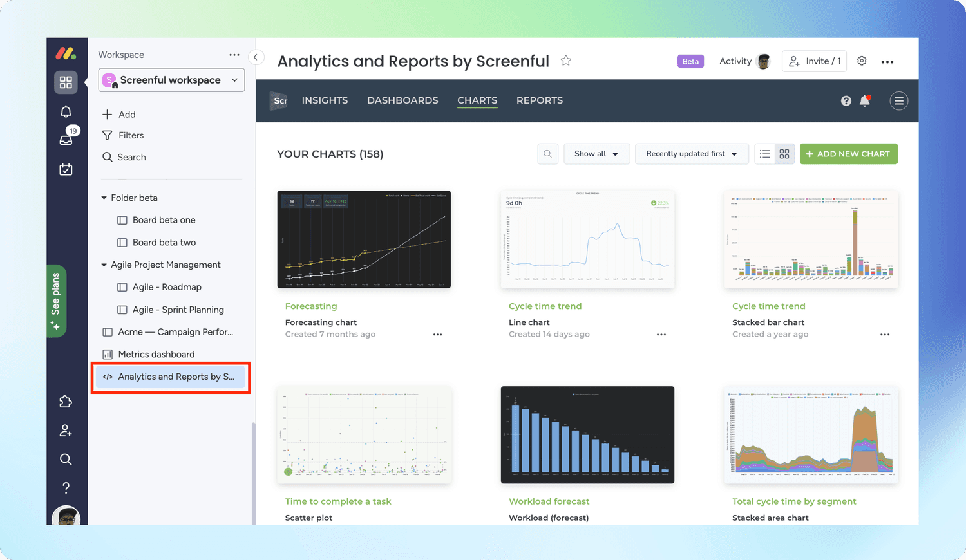Click the invite members person-plus icon in rail
966x560 pixels.
(x=66, y=431)
